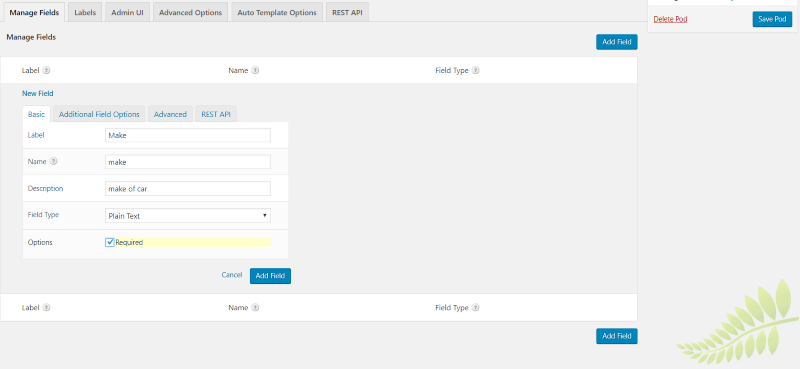The width and height of the screenshot is (800, 369).
Task: Open Additional Field Options tab
Action: [x=99, y=114]
